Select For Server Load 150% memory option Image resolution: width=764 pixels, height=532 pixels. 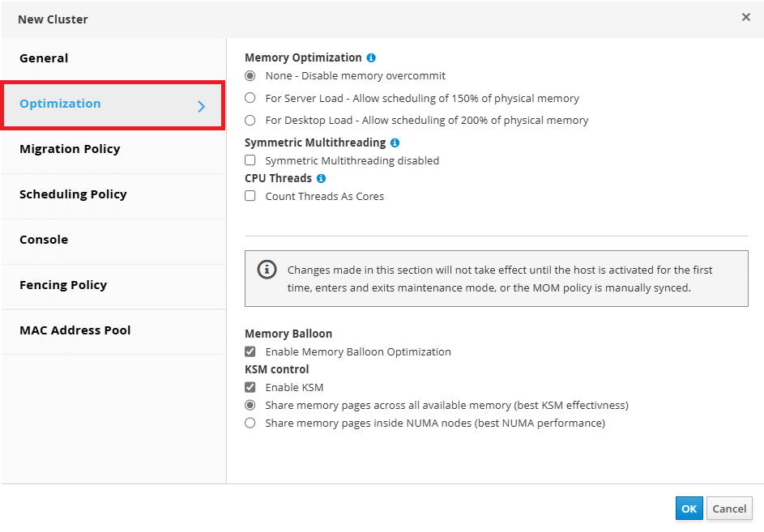click(250, 98)
